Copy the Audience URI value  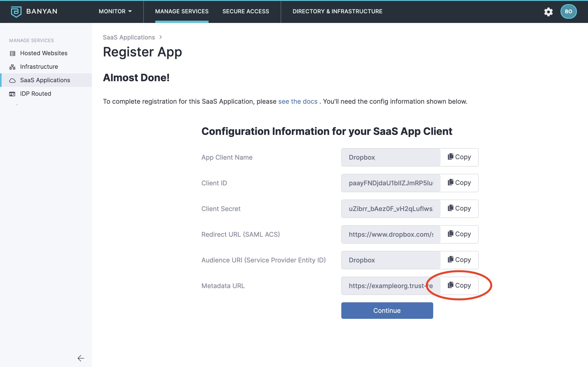point(459,260)
